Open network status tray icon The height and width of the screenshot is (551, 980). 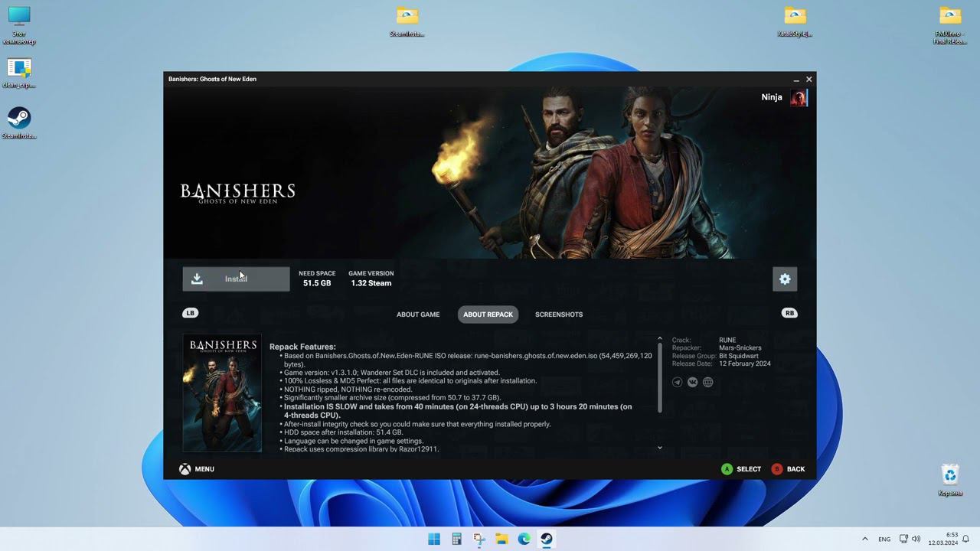[x=903, y=539]
